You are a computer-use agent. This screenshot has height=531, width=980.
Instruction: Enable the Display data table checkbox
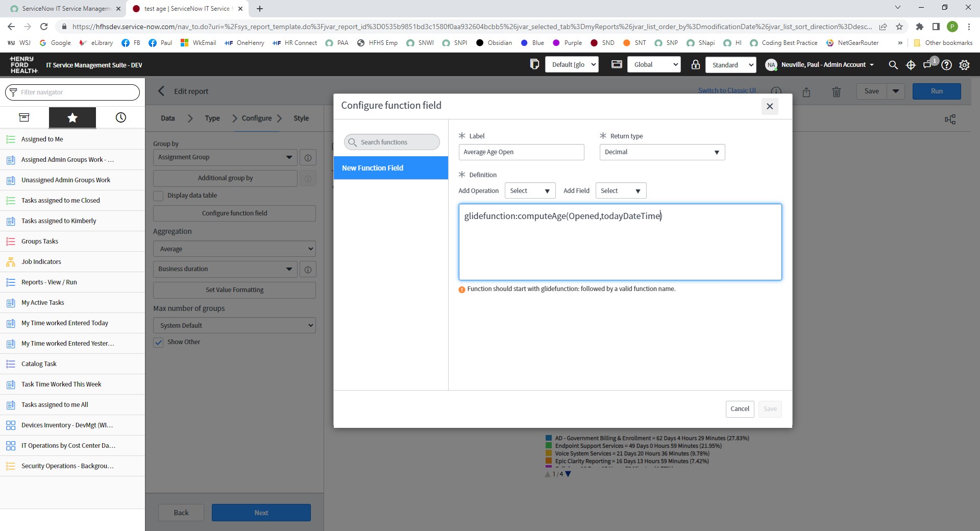click(x=159, y=196)
